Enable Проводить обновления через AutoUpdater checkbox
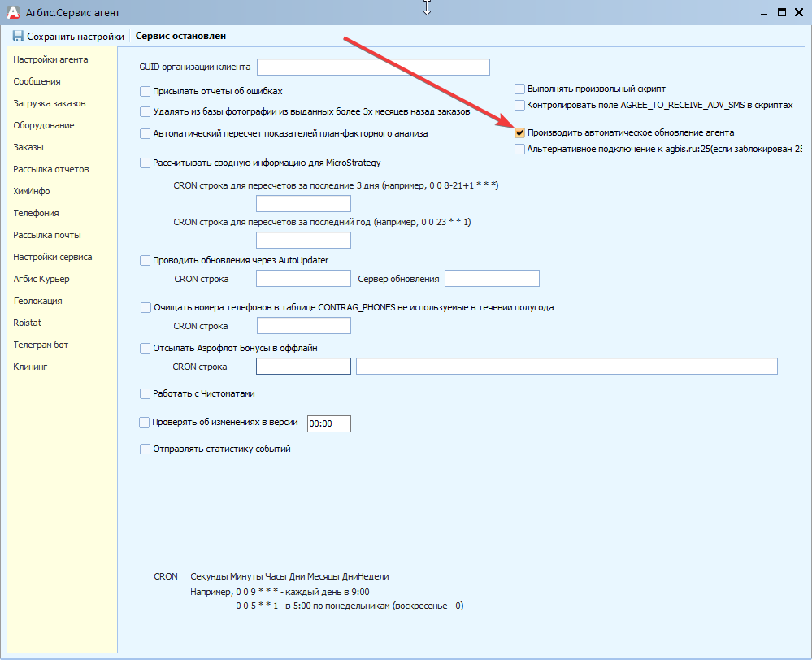812x660 pixels. click(x=145, y=261)
